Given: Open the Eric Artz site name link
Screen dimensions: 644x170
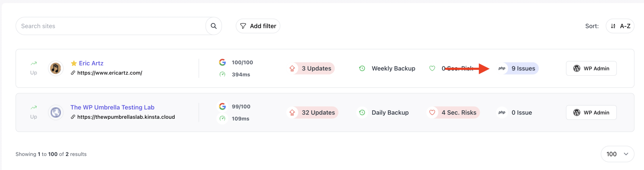Looking at the screenshot, I should click(x=91, y=63).
